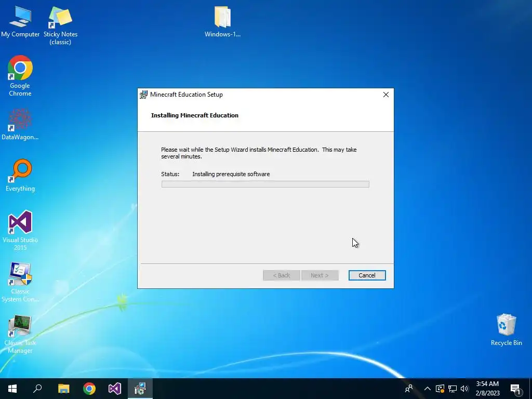Open the clock showing 3:54 AM
The width and height of the screenshot is (532, 399).
pyautogui.click(x=487, y=389)
